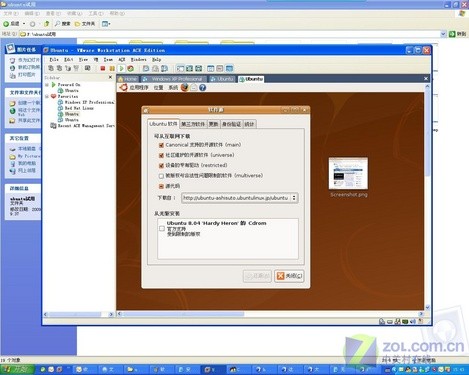
Task: Click the Ubuntu logo on the guest panel
Action: pos(124,87)
